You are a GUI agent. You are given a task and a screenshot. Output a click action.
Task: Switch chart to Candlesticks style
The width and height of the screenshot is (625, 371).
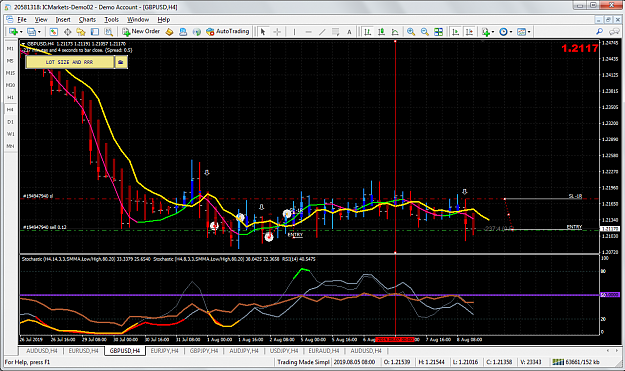pos(381,31)
